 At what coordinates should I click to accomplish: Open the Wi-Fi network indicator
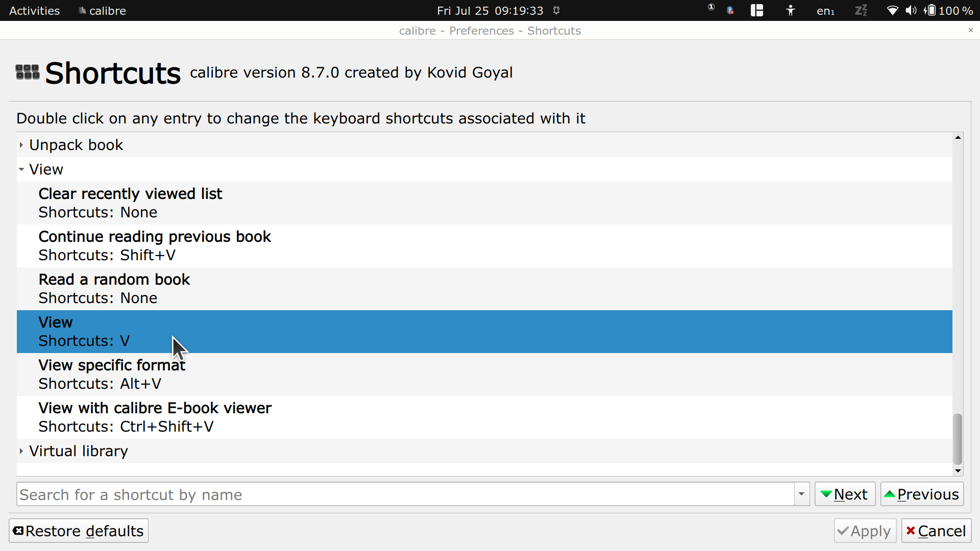892,11
